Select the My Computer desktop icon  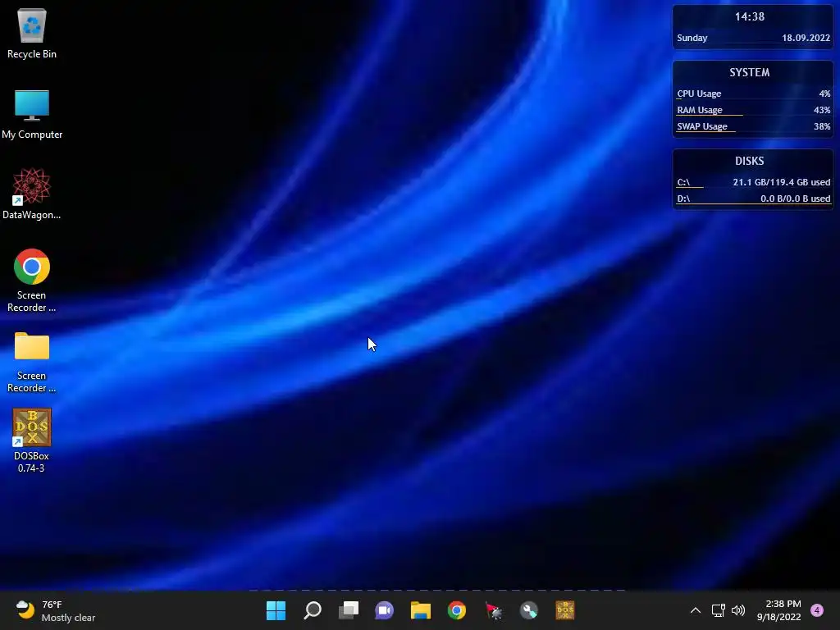coord(32,115)
